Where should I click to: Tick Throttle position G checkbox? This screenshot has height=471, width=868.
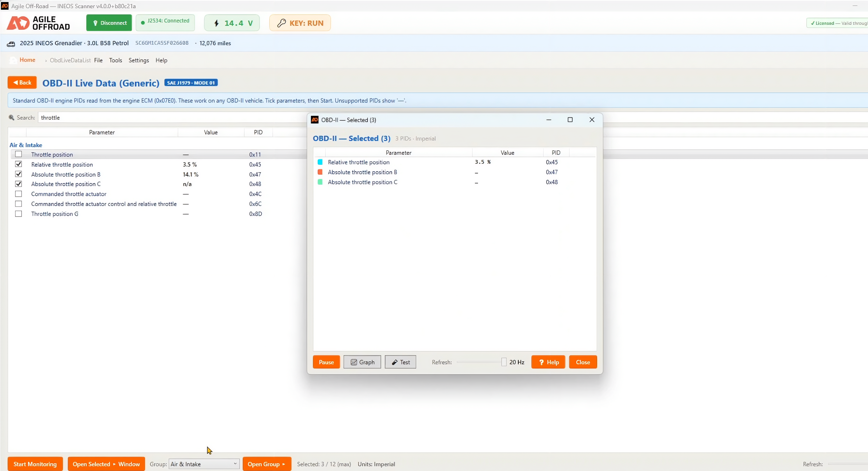tap(19, 214)
